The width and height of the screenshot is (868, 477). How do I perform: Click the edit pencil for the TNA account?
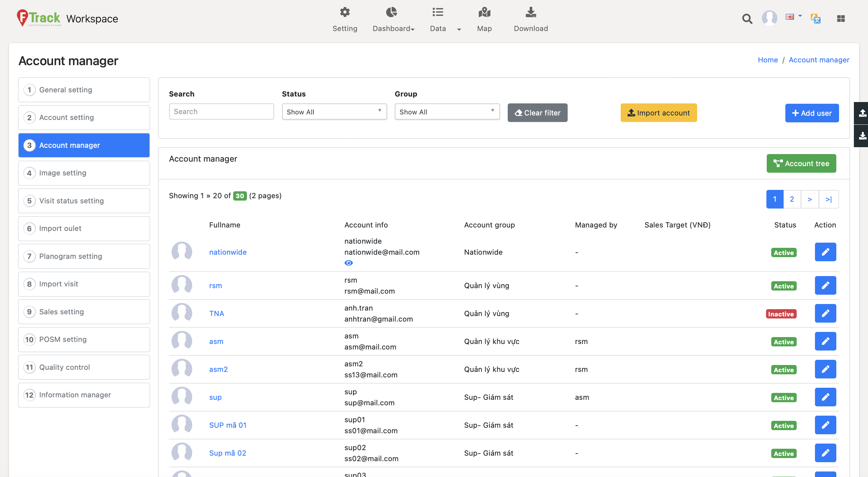825,313
